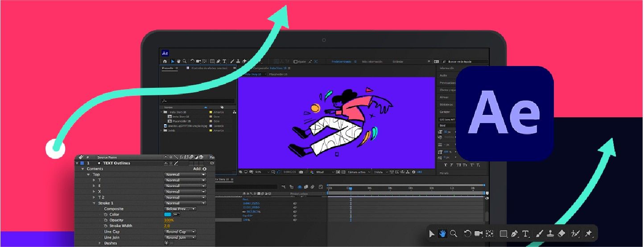Open the Mitad resolution dropdown

pos(325,172)
